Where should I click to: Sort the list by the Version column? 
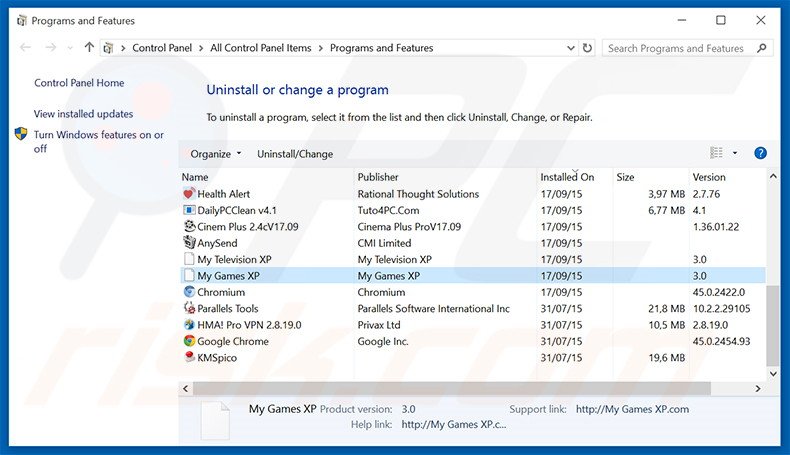[x=709, y=177]
